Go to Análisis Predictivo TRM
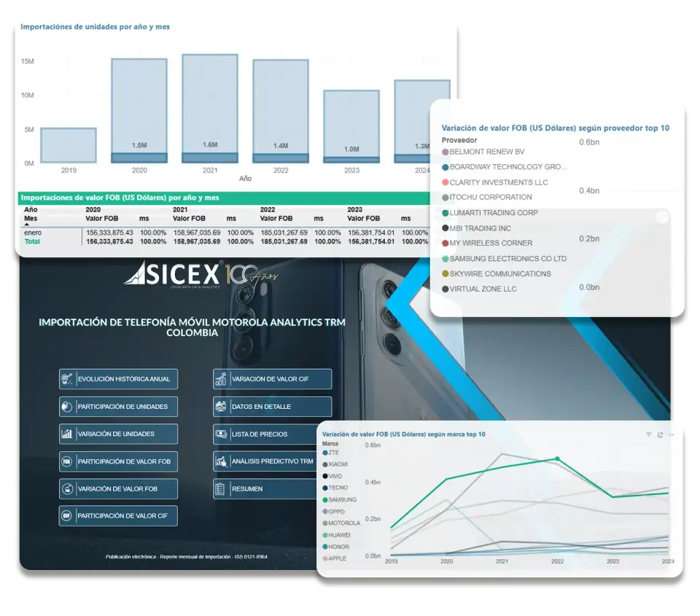700x616 pixels. tap(272, 461)
